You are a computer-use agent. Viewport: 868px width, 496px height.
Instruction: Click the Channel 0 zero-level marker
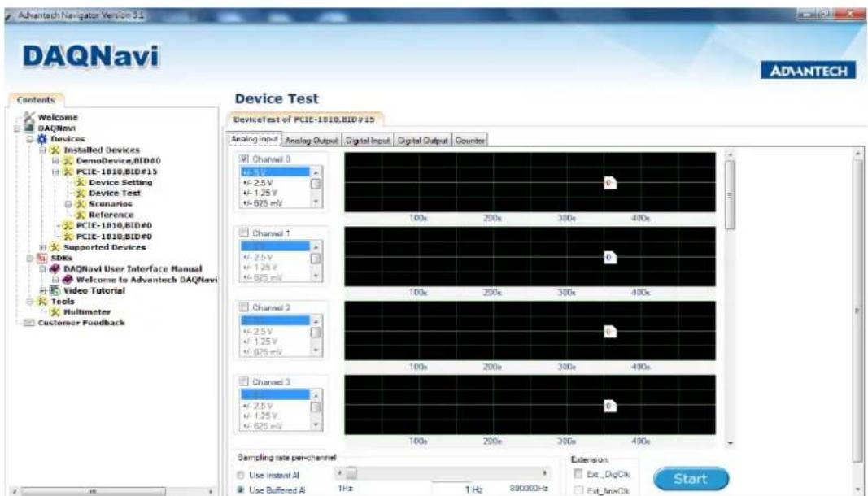tap(610, 183)
